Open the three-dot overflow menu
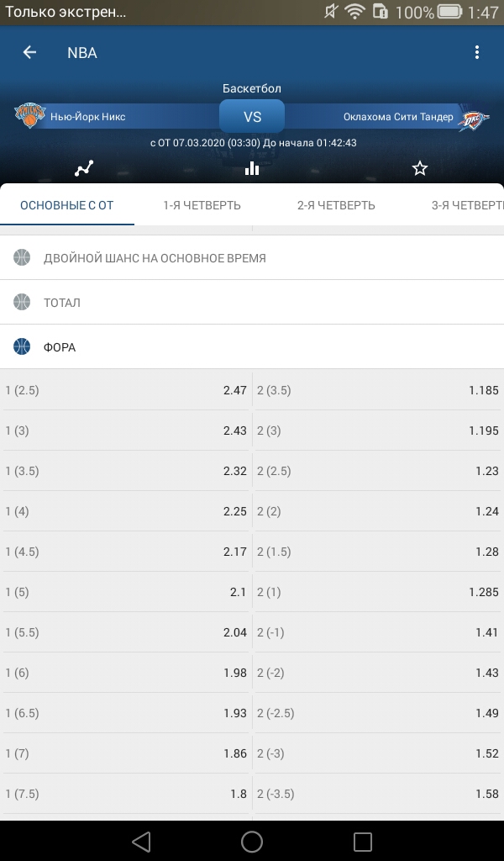This screenshot has height=861, width=504. tap(476, 52)
